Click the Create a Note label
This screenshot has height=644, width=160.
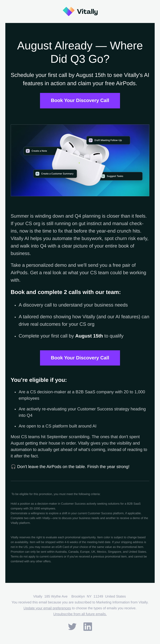39,151
